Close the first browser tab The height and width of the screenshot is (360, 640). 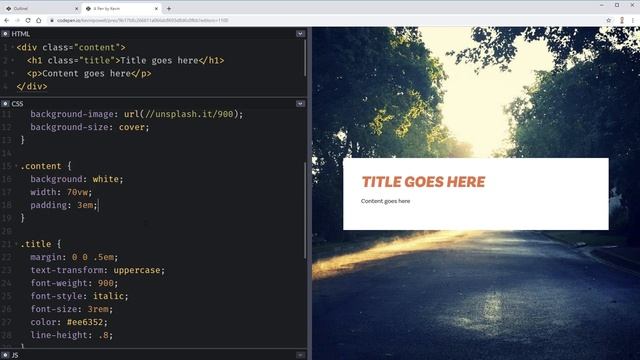coord(76,8)
